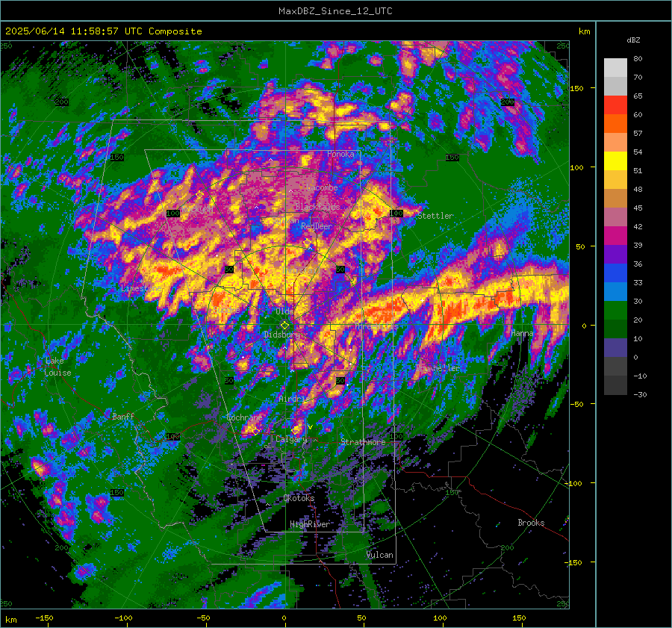
Task: Click the HighRiver city label
Action: coord(310,524)
